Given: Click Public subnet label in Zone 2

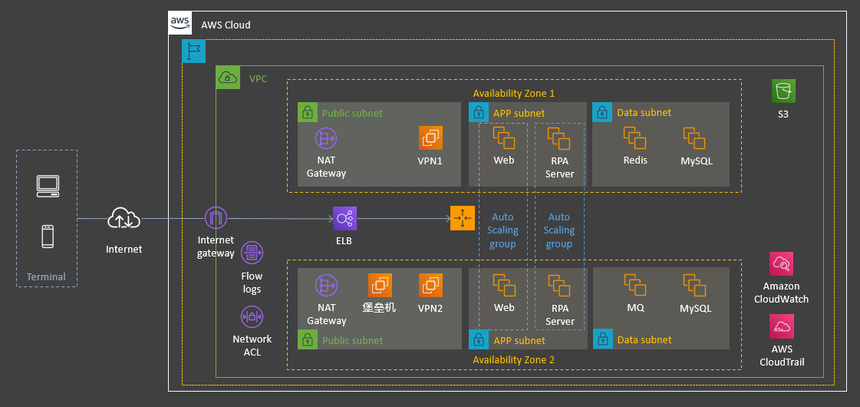Looking at the screenshot, I should pos(352,341).
